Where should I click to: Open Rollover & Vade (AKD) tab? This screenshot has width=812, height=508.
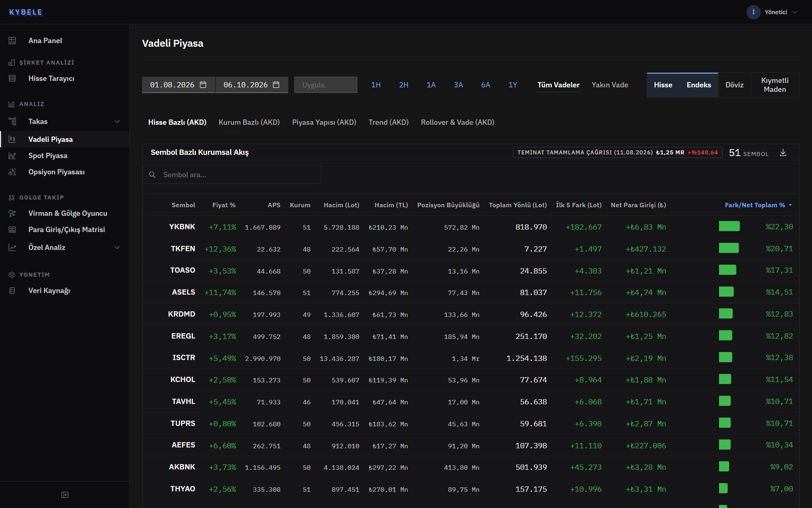pyautogui.click(x=458, y=122)
